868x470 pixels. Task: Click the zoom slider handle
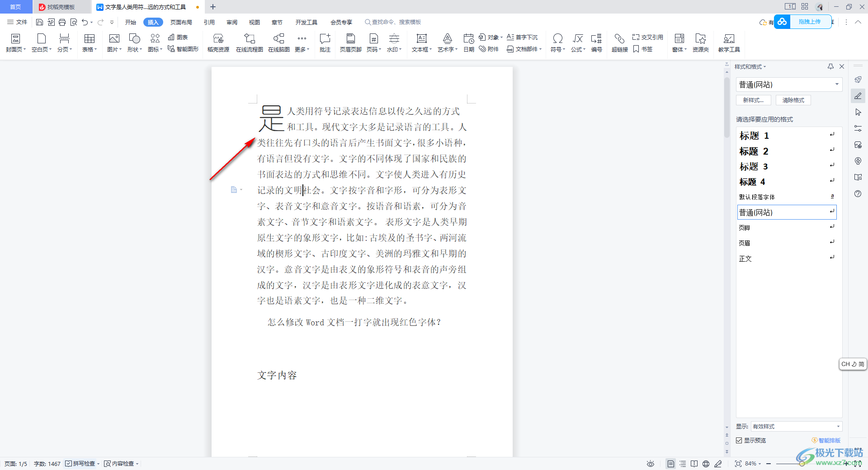coord(802,464)
